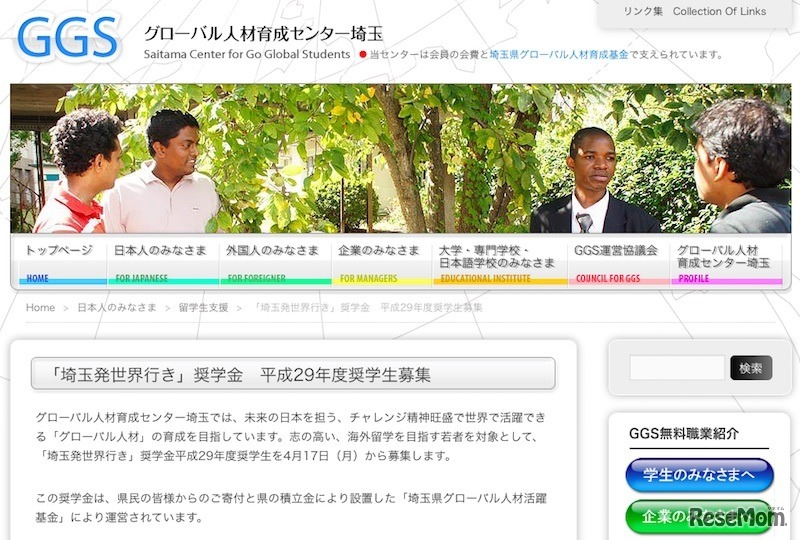Open the Collection Of Links link
This screenshot has width=800, height=540.
pyautogui.click(x=719, y=11)
